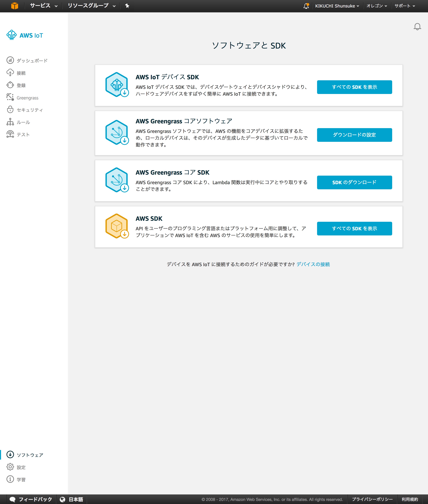
Task: Click the AWS Greengrass コアソフトウェア title
Action: (x=184, y=121)
